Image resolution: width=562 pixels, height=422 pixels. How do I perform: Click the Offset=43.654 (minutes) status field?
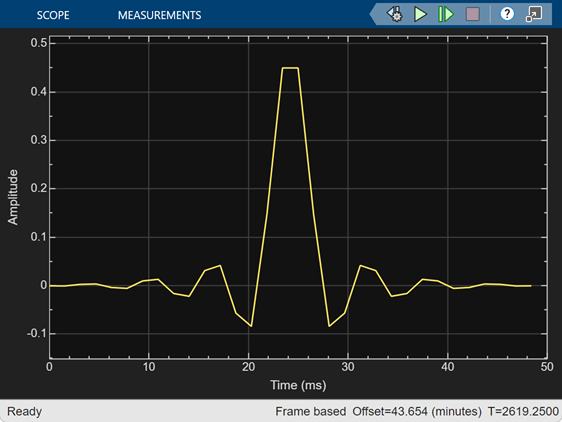pyautogui.click(x=417, y=411)
